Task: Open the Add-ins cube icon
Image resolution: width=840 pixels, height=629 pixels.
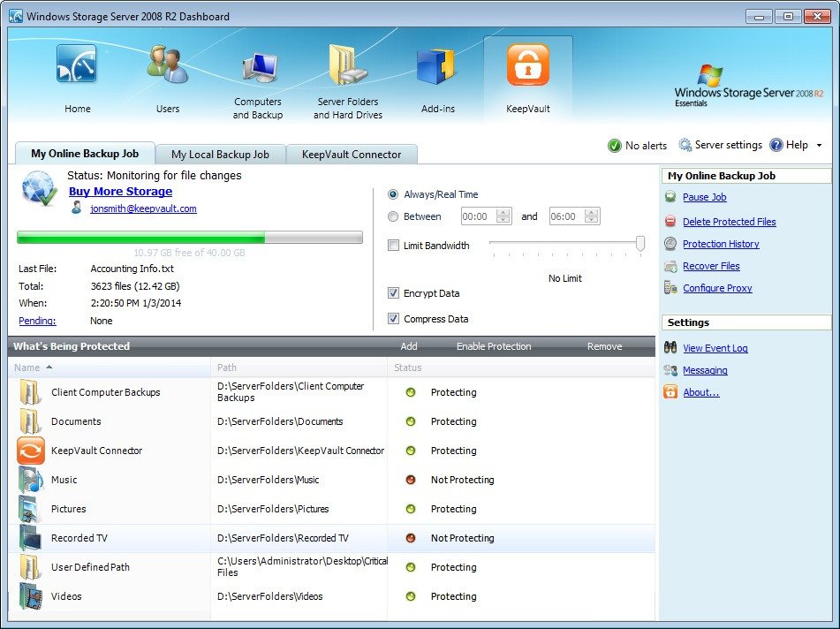Action: point(436,66)
